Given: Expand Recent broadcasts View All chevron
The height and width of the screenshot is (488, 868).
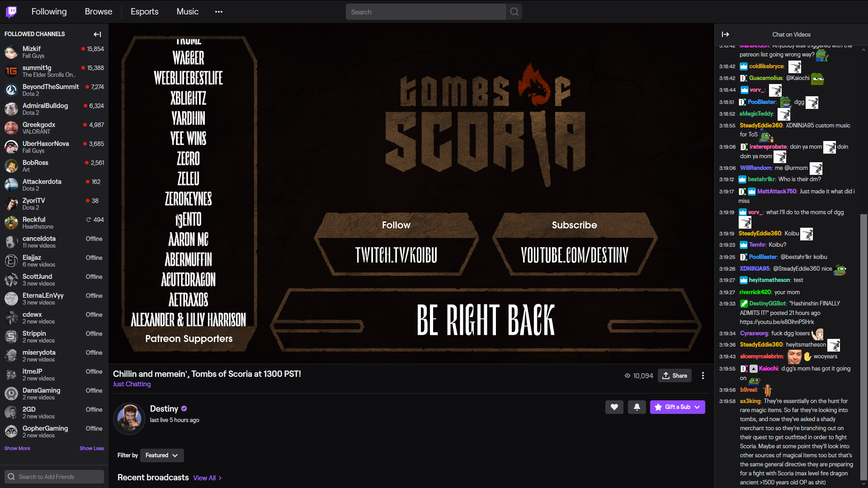Looking at the screenshot, I should click(x=220, y=478).
